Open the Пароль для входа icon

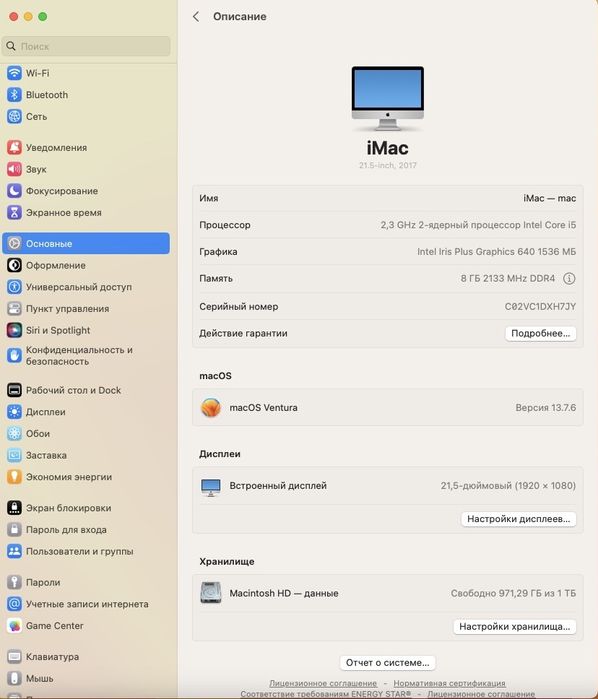(x=14, y=530)
